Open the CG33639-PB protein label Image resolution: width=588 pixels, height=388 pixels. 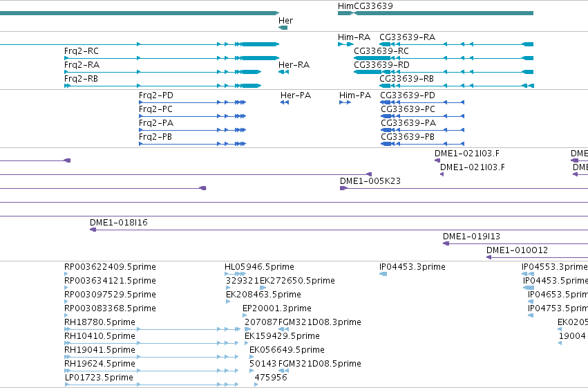408,137
